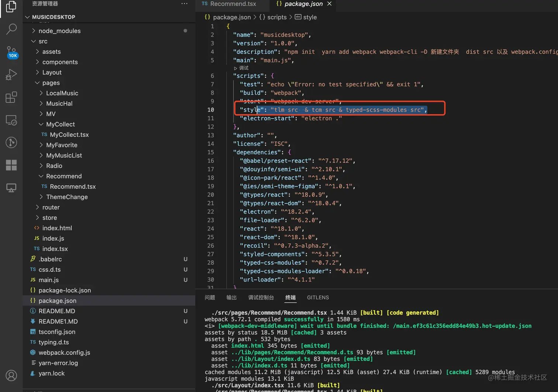
Task: Expand the MyMusicList folder
Action: (109, 155)
